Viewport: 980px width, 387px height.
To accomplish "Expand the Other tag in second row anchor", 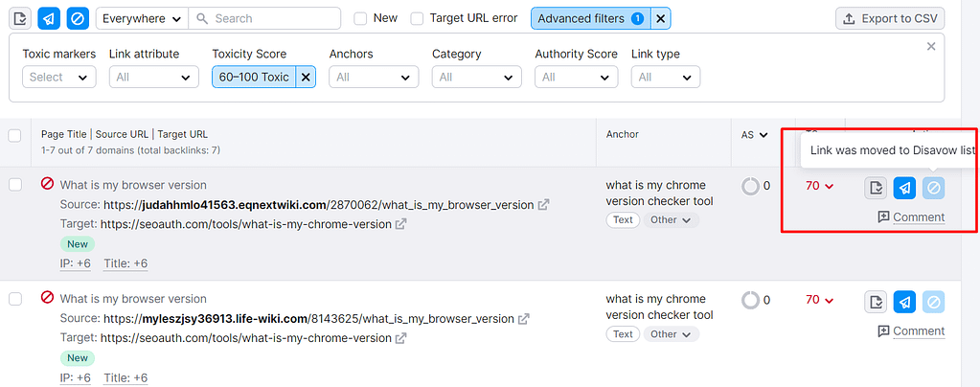I will [x=672, y=334].
